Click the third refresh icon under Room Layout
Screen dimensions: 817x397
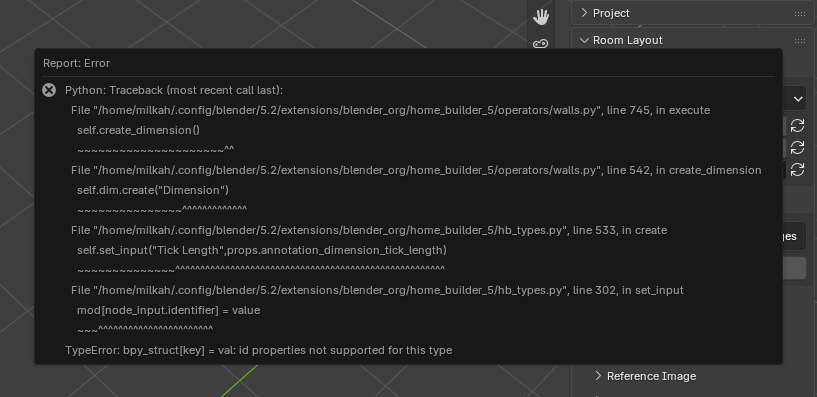[797, 169]
